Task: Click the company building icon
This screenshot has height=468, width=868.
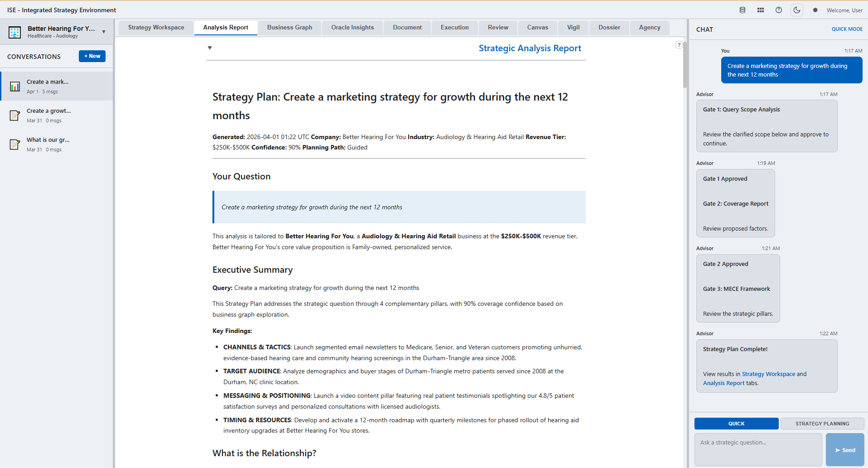Action: (x=15, y=32)
